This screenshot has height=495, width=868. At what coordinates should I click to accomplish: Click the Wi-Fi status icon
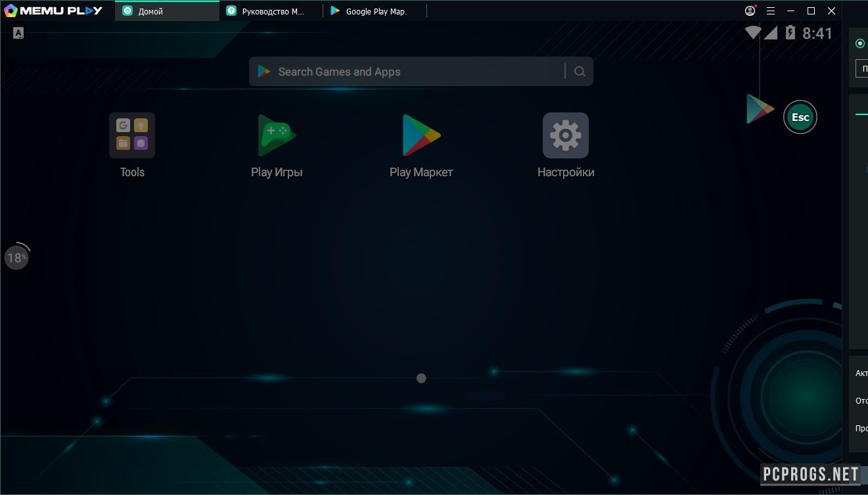[753, 32]
